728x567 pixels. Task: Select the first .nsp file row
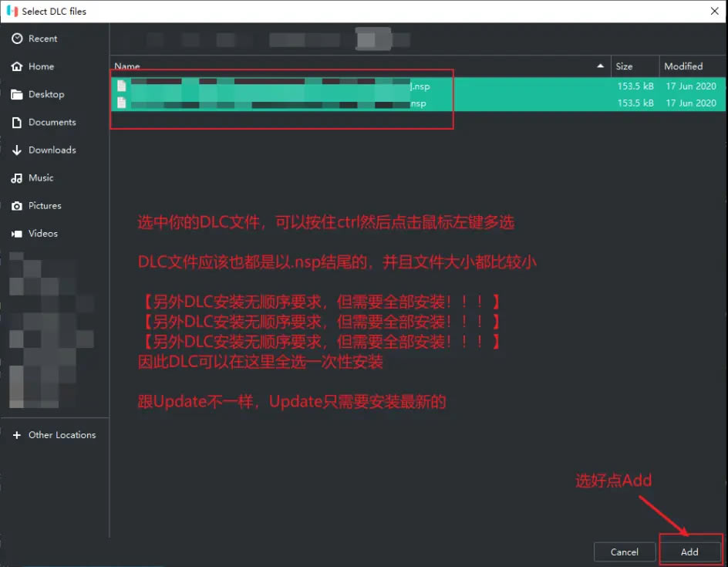coord(418,86)
